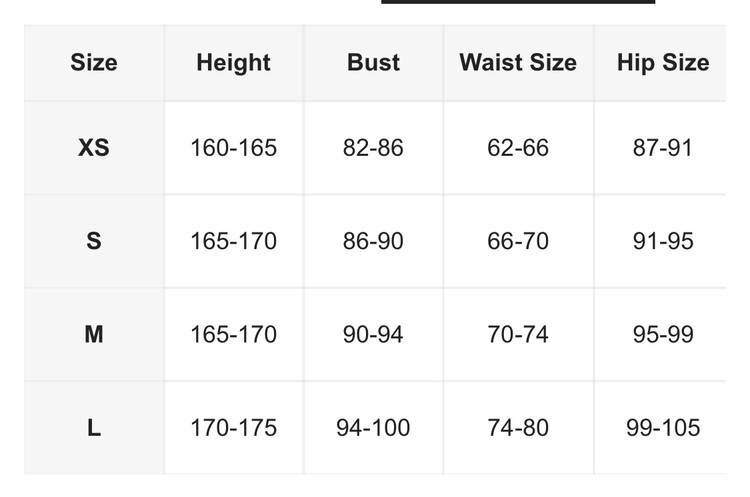Select the Hip Size column header
This screenshot has height=497, width=750.
(x=663, y=62)
